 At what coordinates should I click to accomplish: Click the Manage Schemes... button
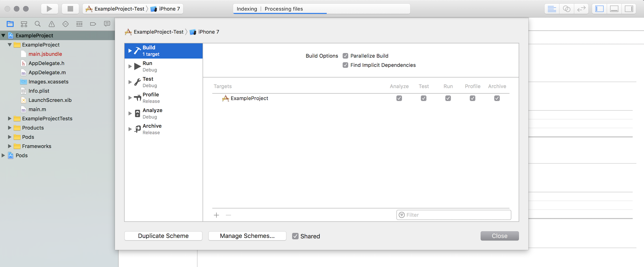247,236
